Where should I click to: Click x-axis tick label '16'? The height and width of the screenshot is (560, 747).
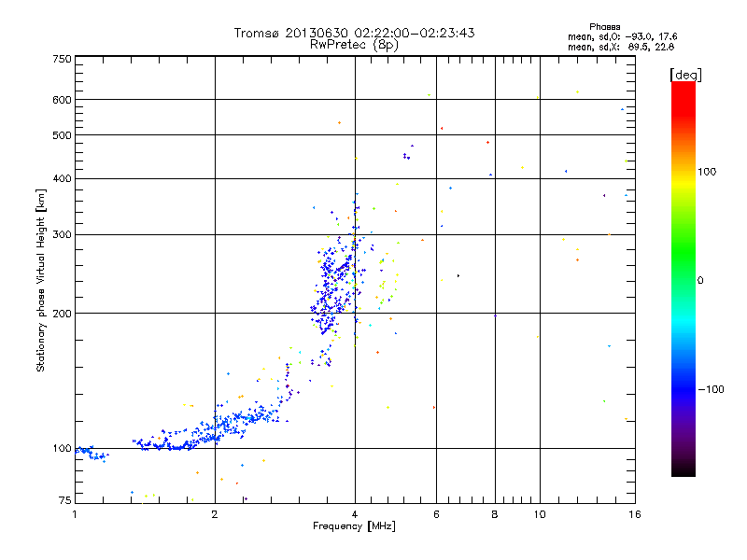point(635,514)
